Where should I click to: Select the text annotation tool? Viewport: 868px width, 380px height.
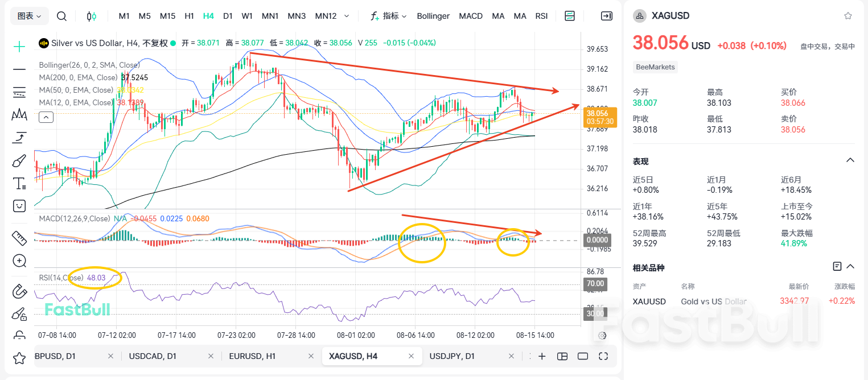click(x=19, y=183)
